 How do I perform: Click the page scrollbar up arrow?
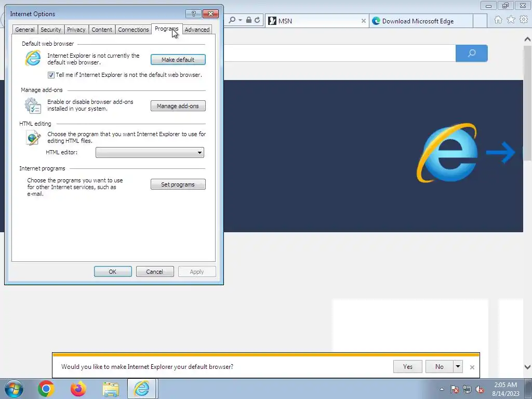(x=528, y=39)
